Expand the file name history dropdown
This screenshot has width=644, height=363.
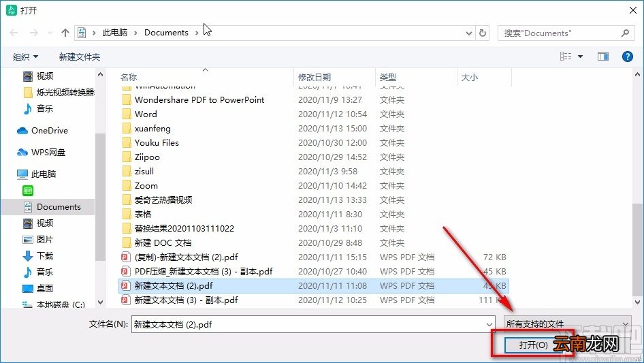pos(489,324)
